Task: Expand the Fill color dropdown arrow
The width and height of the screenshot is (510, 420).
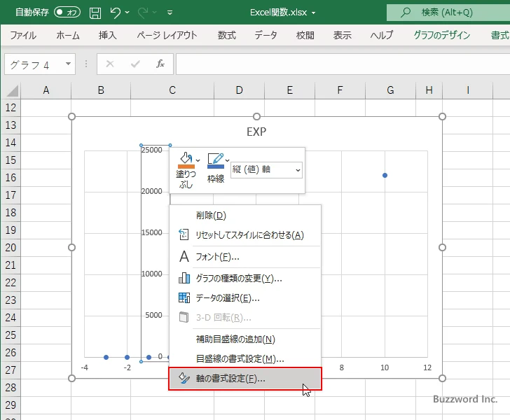Action: [x=198, y=160]
